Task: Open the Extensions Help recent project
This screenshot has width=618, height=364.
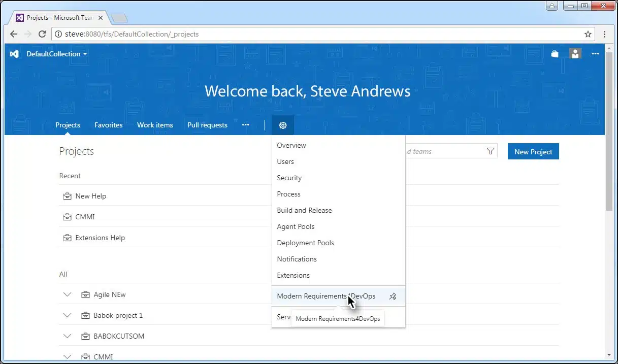Action: 100,238
